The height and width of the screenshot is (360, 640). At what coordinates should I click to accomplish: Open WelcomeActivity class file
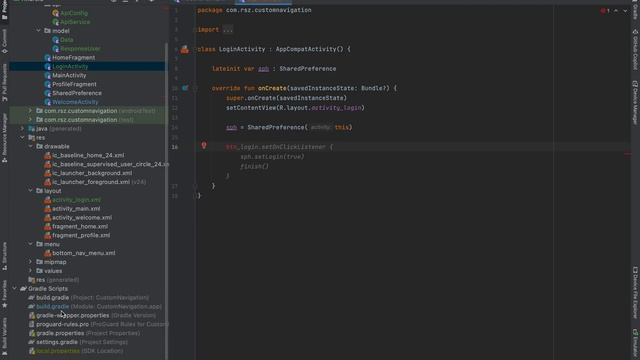(x=75, y=102)
